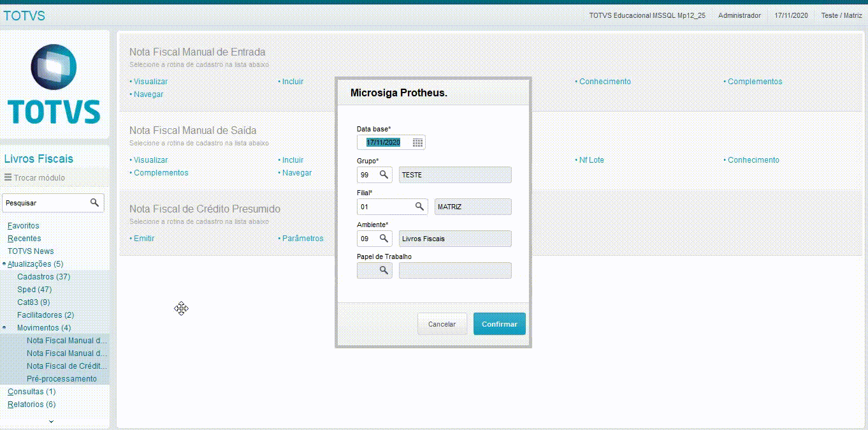This screenshot has width=868, height=430.
Task: Click the Livros Fiscais module title
Action: 39,158
